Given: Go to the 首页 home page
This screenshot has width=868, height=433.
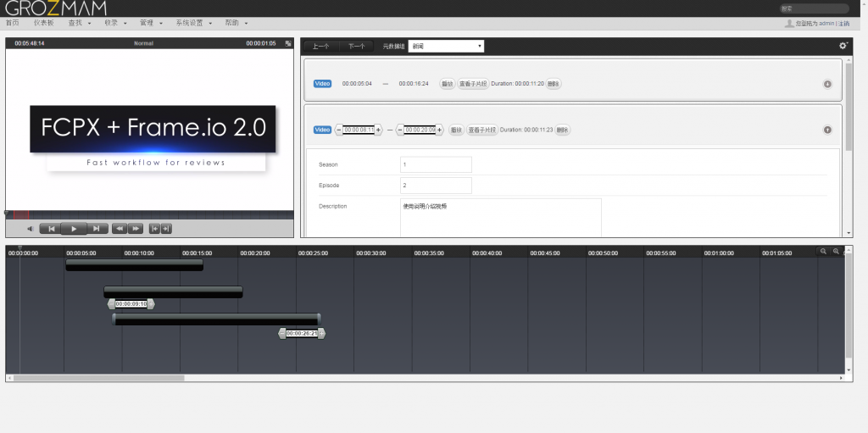Looking at the screenshot, I should 12,23.
